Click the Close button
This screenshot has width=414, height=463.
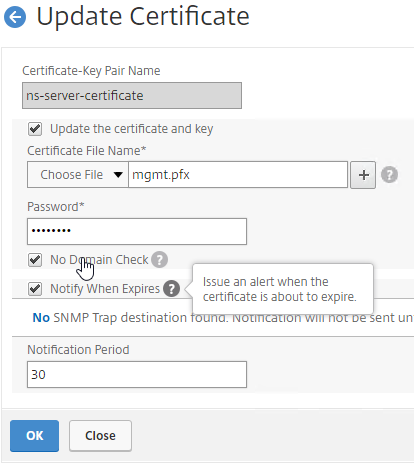[x=100, y=436]
